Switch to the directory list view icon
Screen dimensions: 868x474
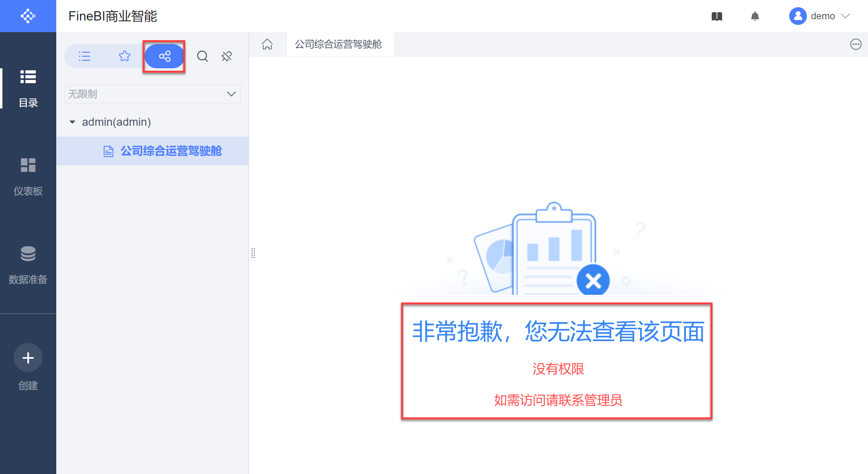coord(84,56)
